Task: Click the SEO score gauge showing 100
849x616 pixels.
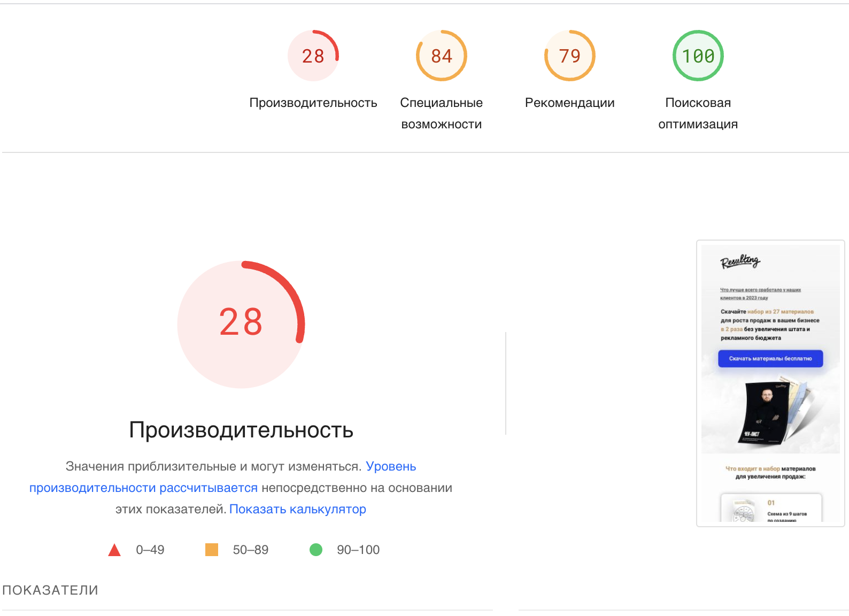Action: click(698, 56)
